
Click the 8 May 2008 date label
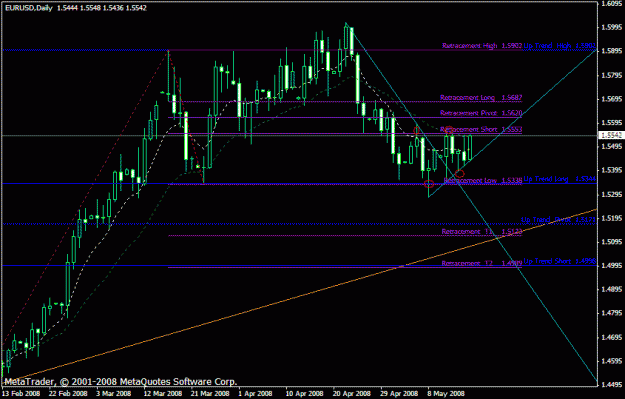446,393
